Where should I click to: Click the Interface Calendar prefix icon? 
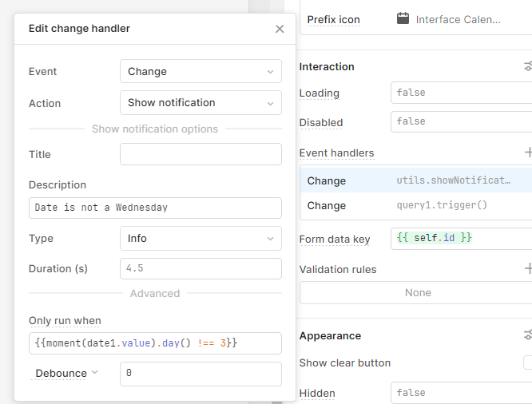pos(403,19)
